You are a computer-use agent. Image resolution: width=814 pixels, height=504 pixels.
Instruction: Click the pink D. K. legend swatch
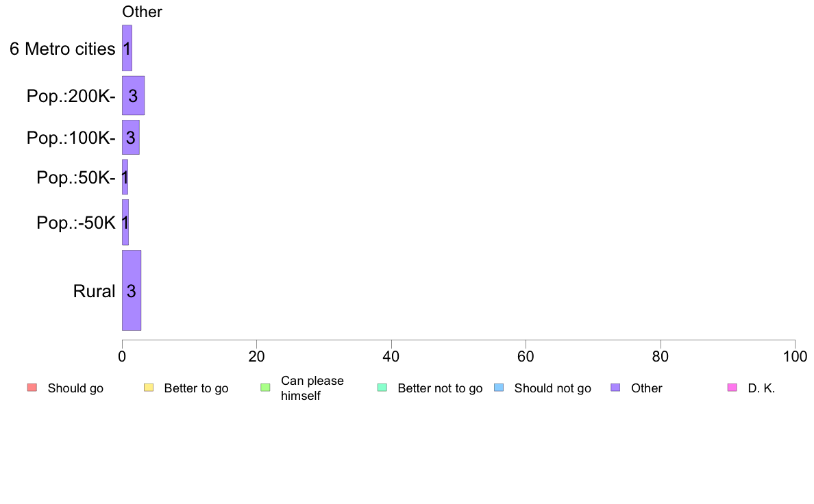[x=732, y=388]
